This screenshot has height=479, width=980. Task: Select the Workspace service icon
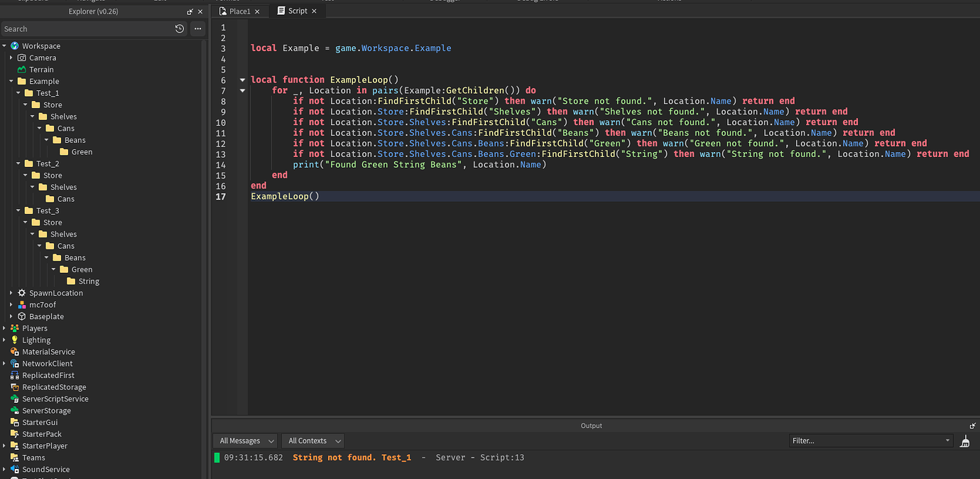[x=15, y=45]
